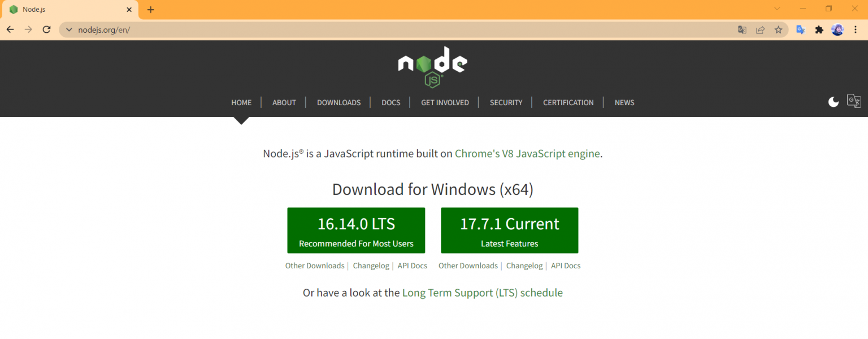Bookmark this page with the star icon
The image size is (868, 339).
tap(778, 30)
